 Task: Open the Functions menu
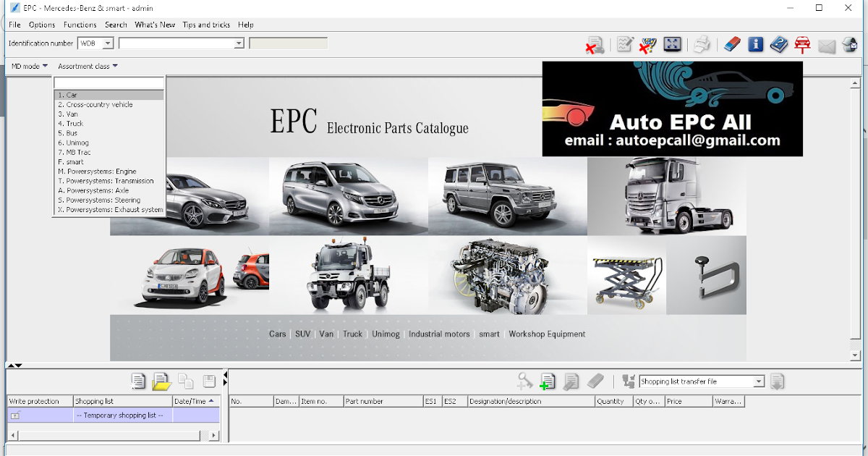[80, 24]
